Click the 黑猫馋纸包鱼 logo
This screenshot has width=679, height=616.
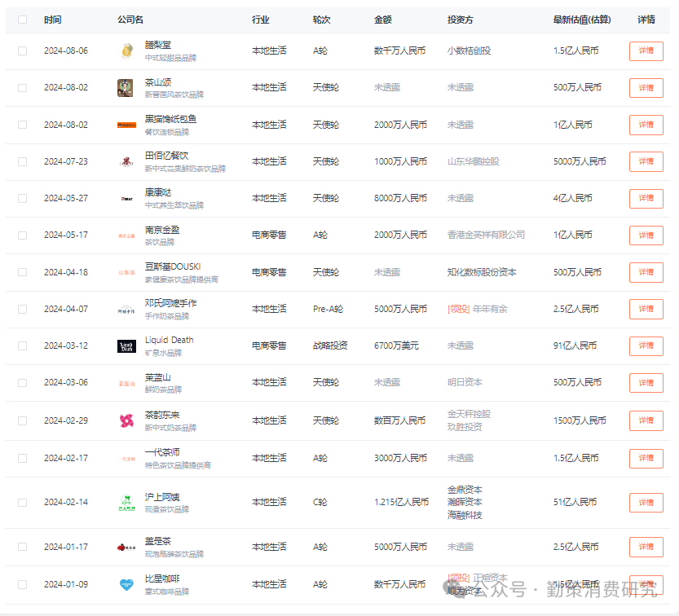pyautogui.click(x=126, y=125)
